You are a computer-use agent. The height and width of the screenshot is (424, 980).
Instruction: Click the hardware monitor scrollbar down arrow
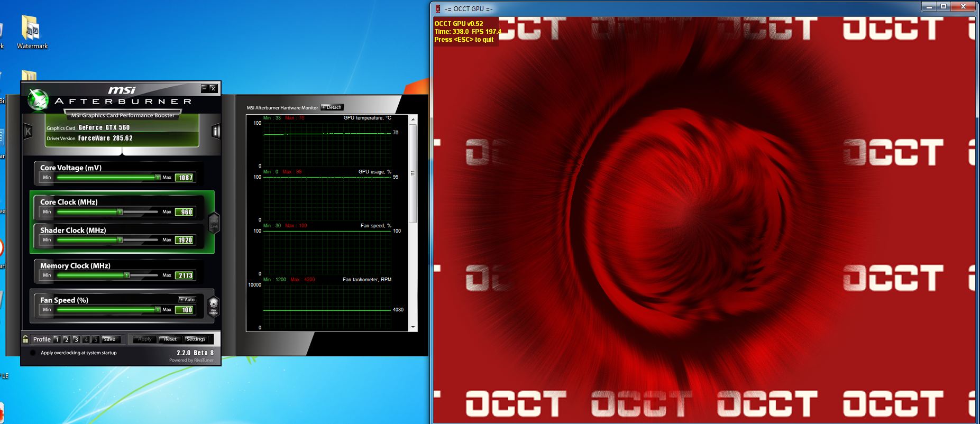pos(413,327)
